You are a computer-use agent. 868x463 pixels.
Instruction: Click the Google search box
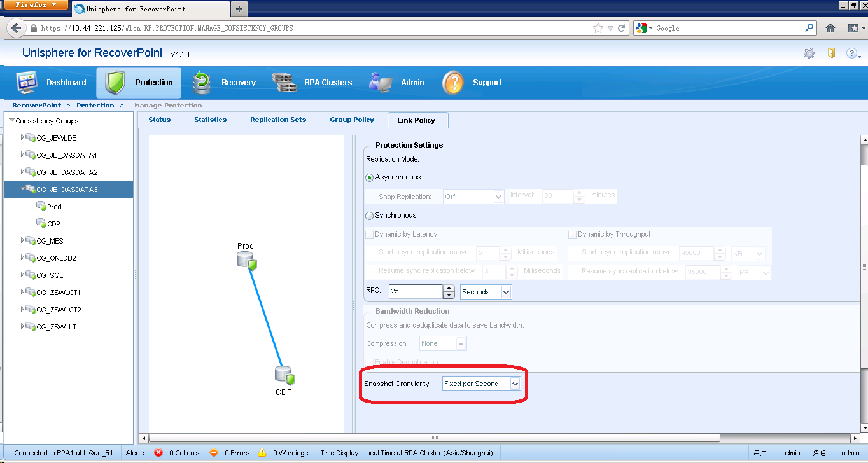pos(725,28)
